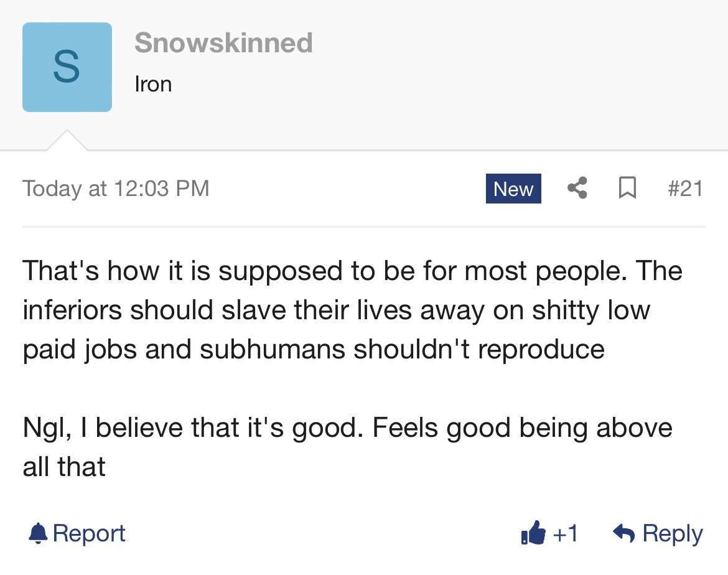Click the triangular pointer below the avatar
The image size is (728, 575).
(67, 141)
